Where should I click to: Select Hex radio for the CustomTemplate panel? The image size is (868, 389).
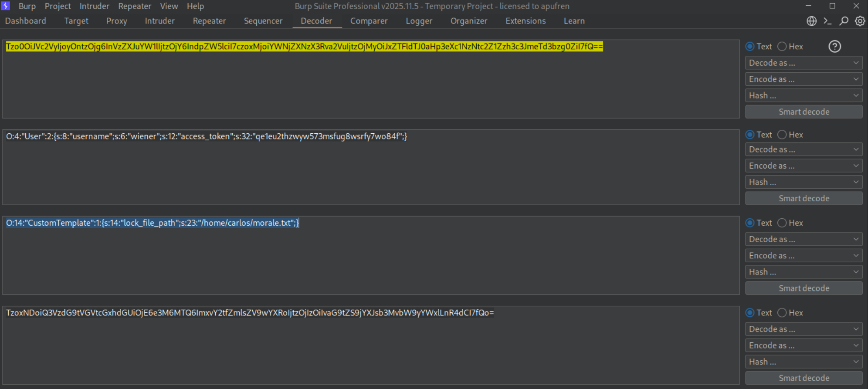[x=782, y=223]
